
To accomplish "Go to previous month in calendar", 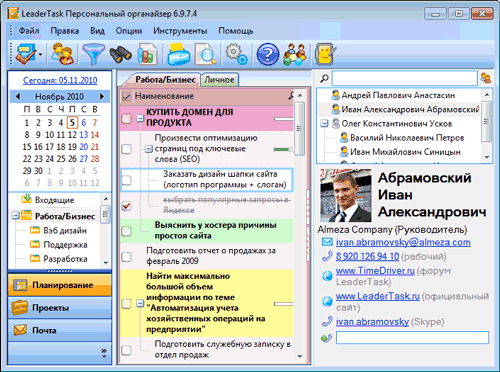I will 18,96.
